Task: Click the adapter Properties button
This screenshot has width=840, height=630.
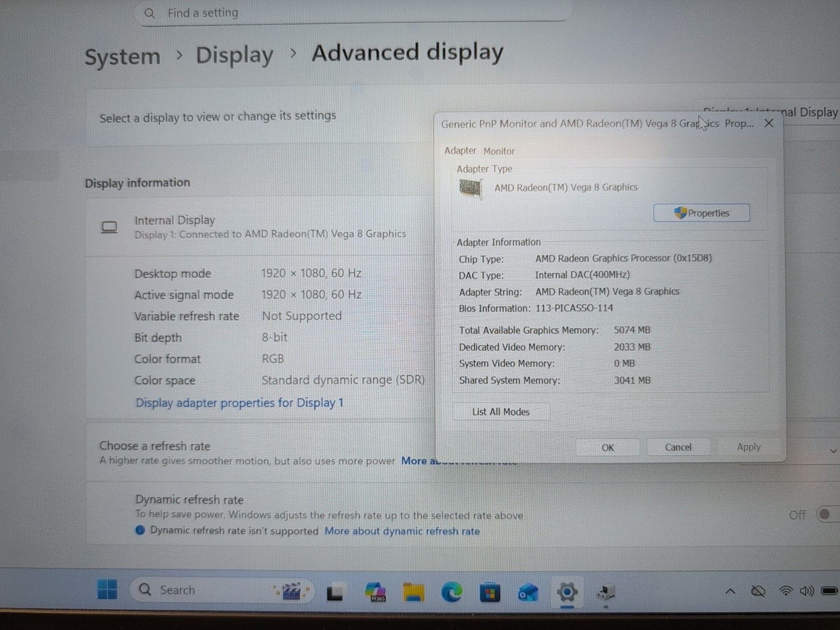Action: pos(701,213)
